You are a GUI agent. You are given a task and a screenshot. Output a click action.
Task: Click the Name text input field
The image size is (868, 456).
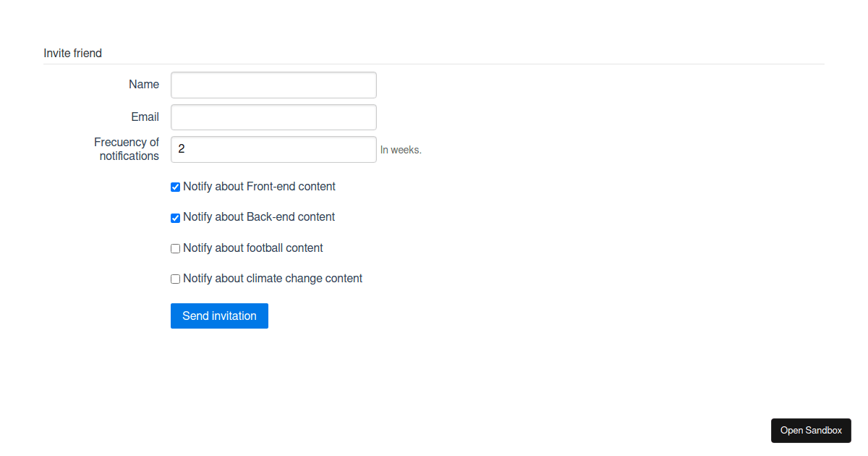(x=273, y=85)
